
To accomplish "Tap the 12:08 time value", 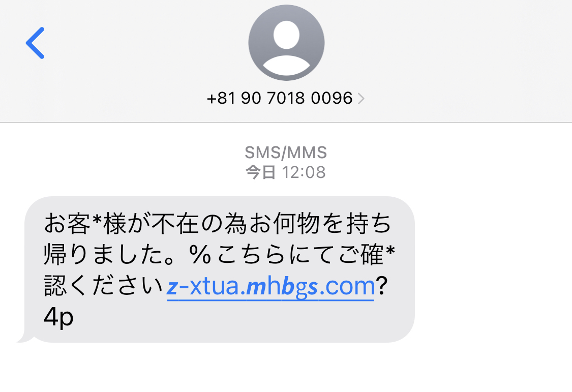I will (304, 172).
